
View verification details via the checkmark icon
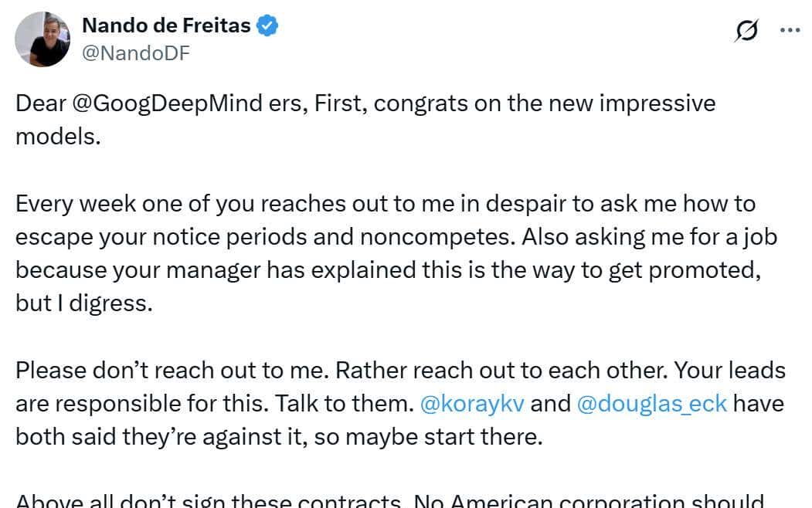[266, 25]
